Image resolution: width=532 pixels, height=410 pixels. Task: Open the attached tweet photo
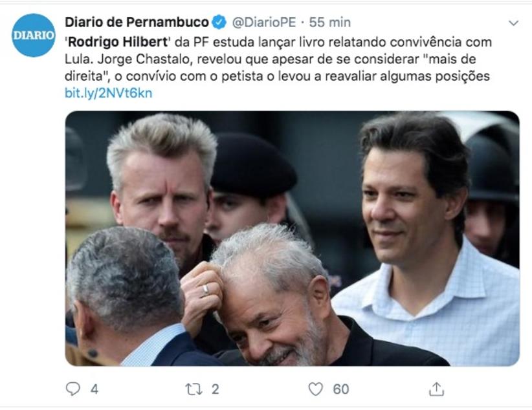292,239
